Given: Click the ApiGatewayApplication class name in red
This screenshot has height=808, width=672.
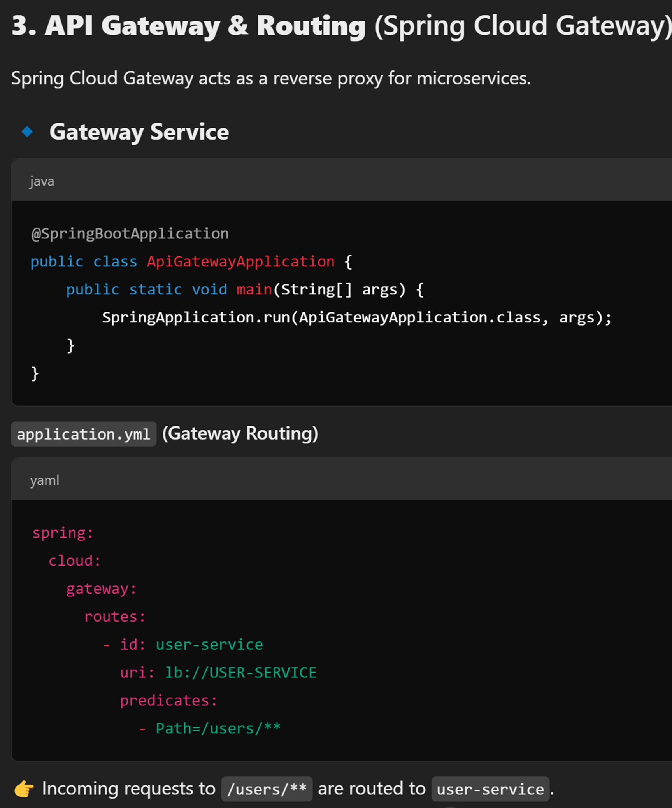Looking at the screenshot, I should 241,261.
